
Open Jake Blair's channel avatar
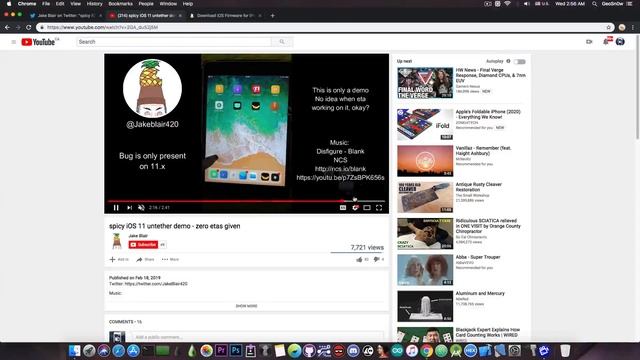tap(117, 241)
